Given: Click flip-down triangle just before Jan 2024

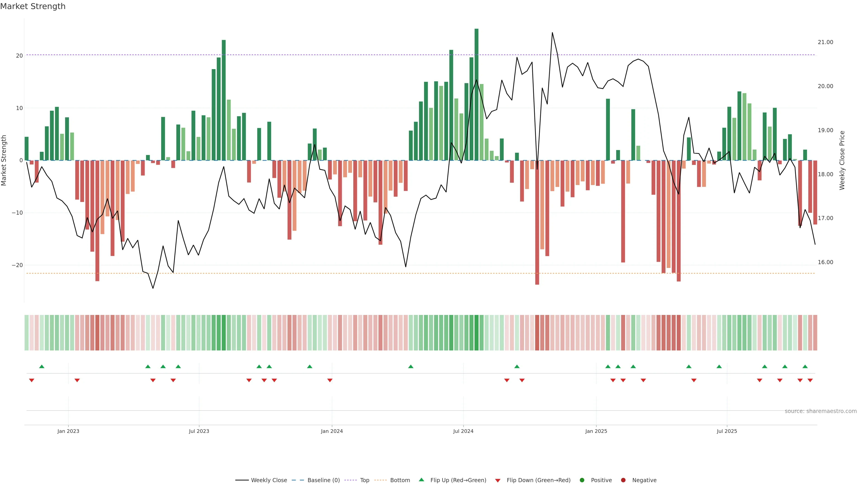Looking at the screenshot, I should click(330, 380).
